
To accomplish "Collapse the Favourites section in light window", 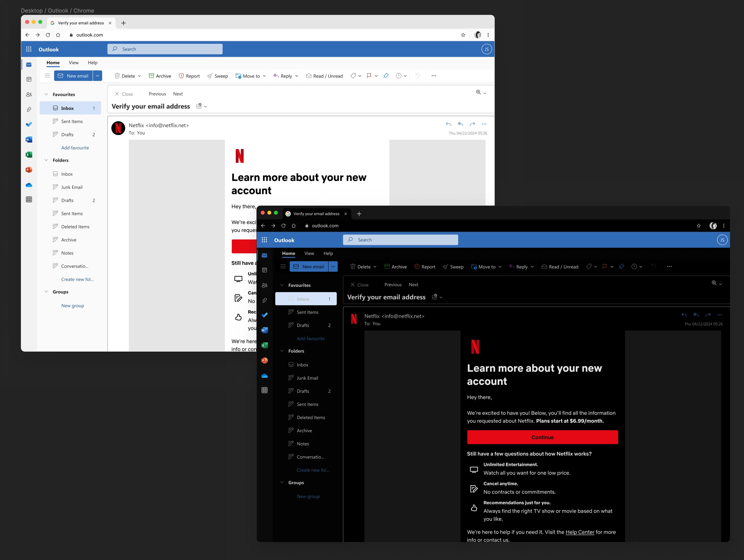I will point(46,94).
